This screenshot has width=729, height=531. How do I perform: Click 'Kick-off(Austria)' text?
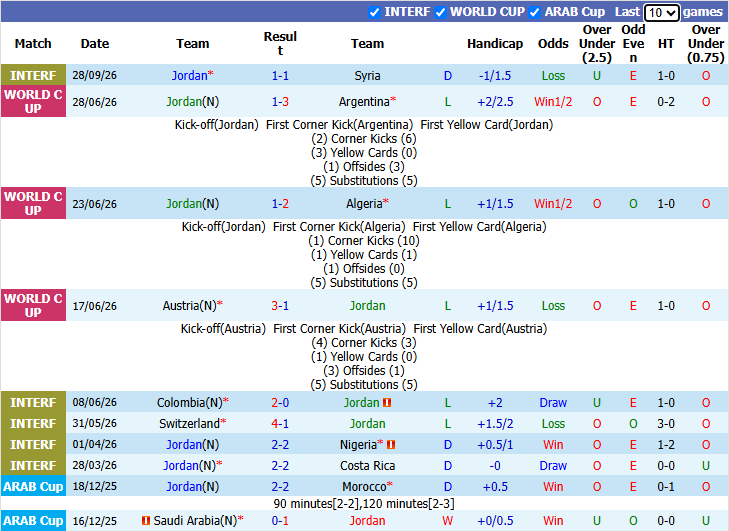223,329
